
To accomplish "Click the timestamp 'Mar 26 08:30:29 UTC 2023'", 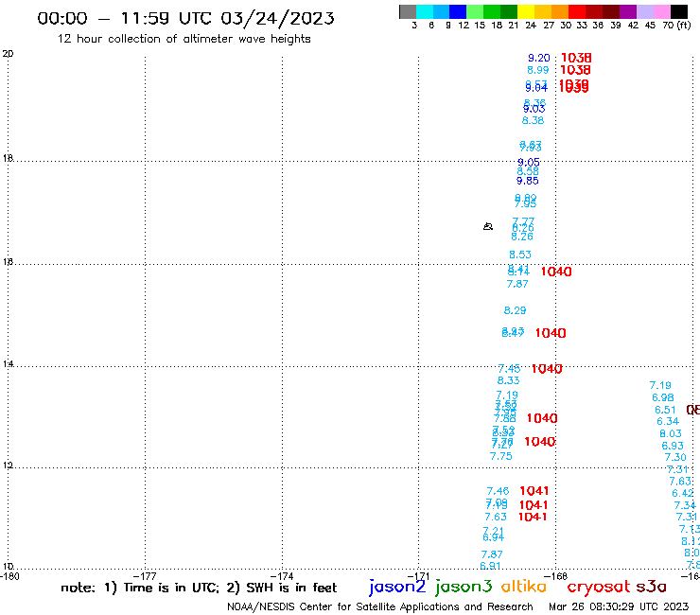I will pos(619,606).
